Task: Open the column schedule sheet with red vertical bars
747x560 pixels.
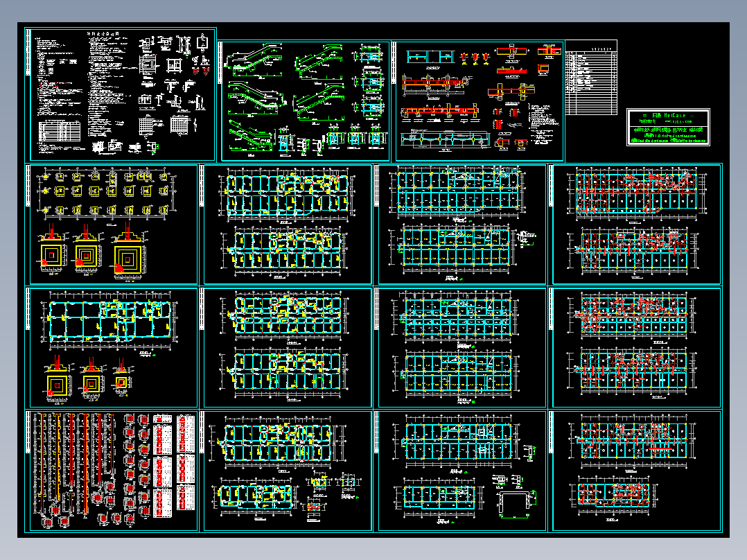Action: coord(112,471)
